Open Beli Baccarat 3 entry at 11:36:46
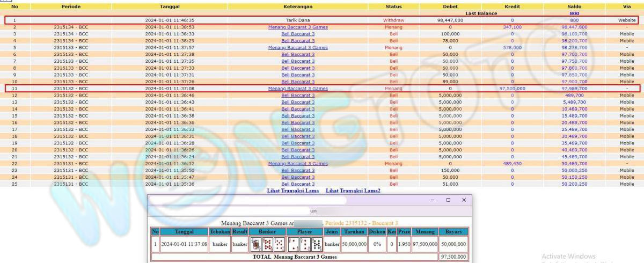644x263 pixels. click(298, 96)
